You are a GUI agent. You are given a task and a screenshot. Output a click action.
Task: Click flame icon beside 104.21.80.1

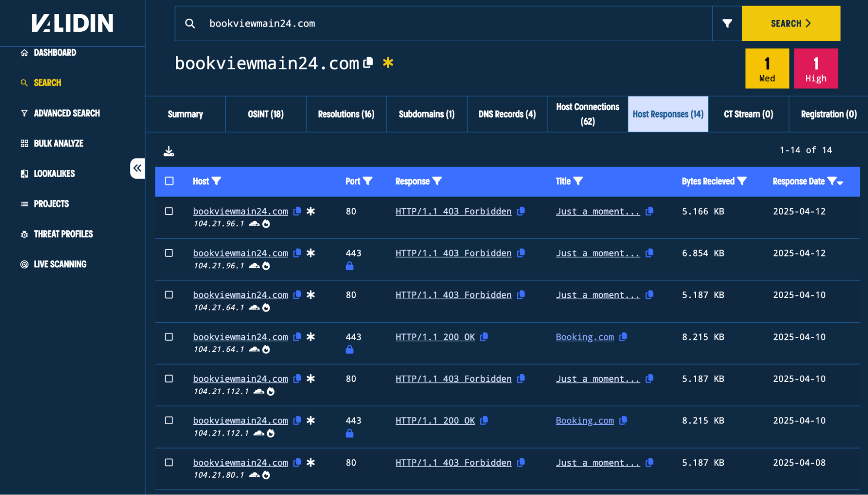266,475
